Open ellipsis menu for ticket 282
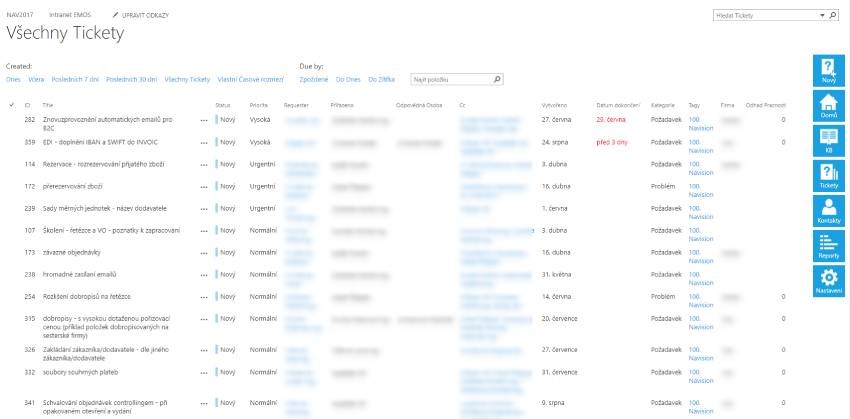Viewport: 850px width, 419px height. tap(204, 120)
